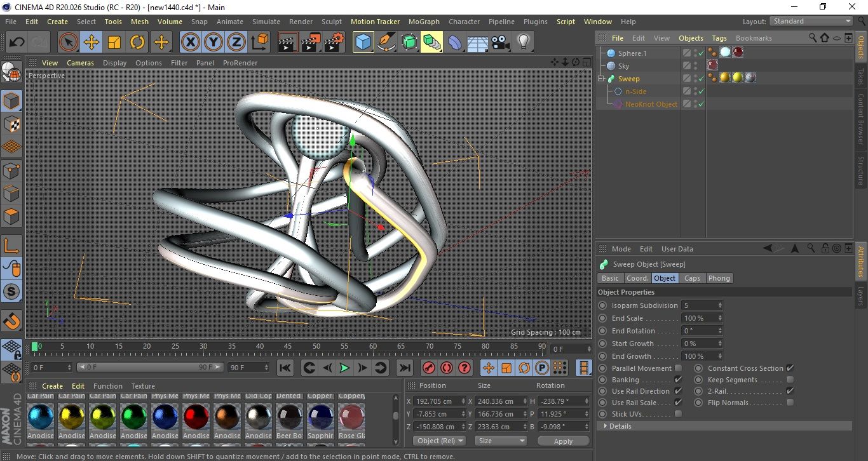Open the MoGraph menu
This screenshot has height=461, width=868.
click(424, 22)
